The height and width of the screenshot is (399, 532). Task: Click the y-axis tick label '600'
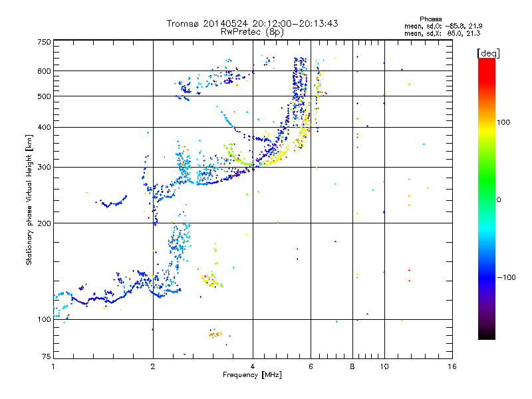(44, 71)
